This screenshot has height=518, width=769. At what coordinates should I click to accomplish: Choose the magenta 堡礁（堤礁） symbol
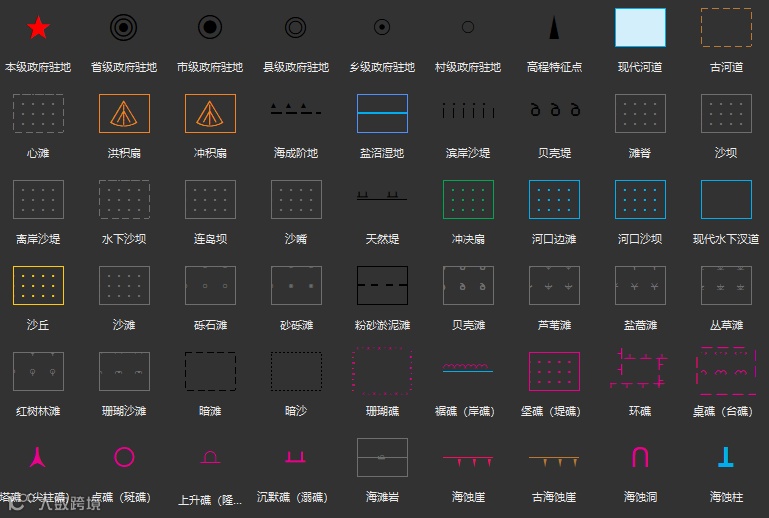tap(554, 371)
